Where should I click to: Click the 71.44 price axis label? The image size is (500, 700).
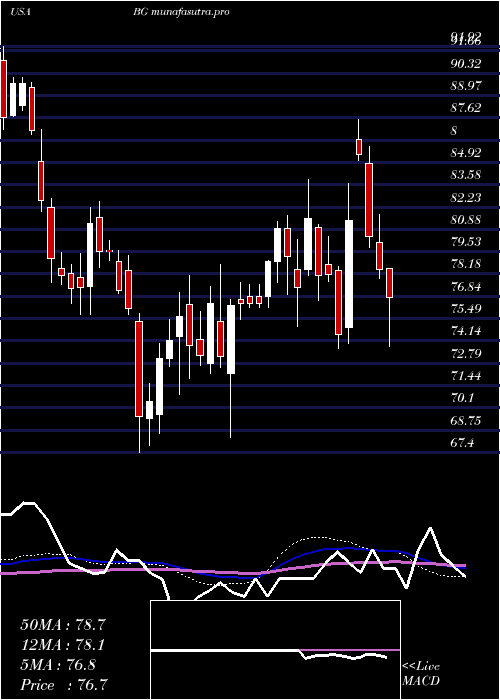point(466,376)
